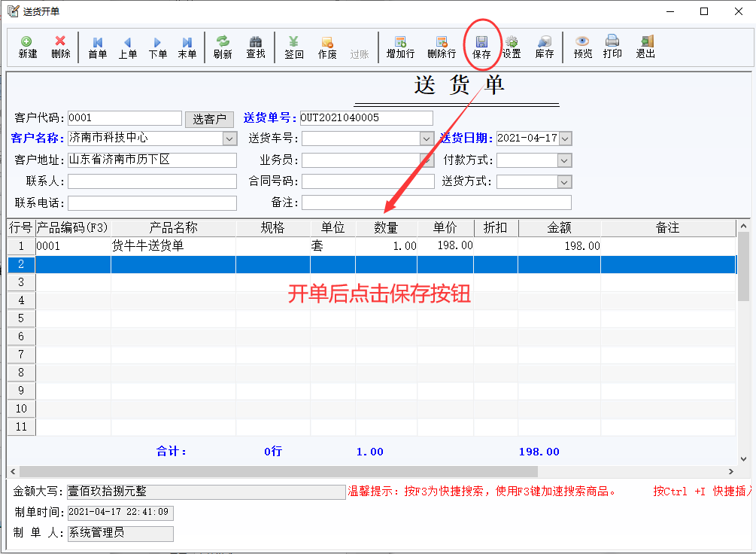Viewport: 756px width, 554px height.
Task: Open 设置 (Settings) gear icon
Action: click(512, 47)
